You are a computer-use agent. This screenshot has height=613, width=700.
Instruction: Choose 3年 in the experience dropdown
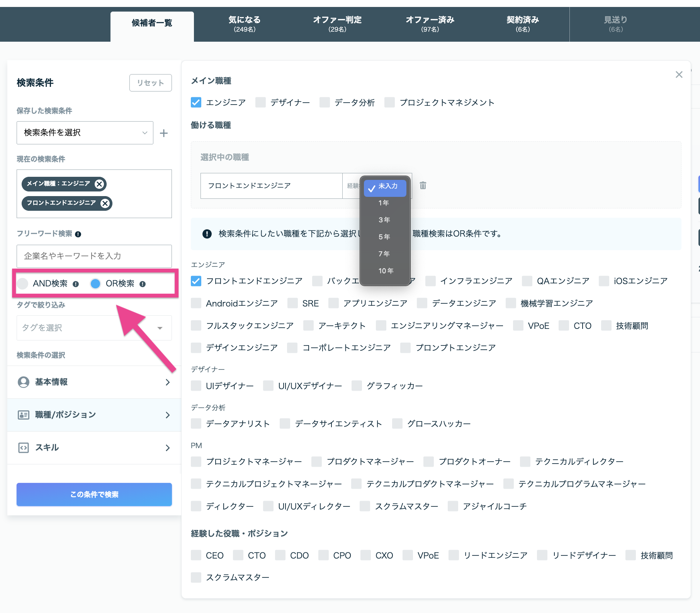click(x=385, y=220)
